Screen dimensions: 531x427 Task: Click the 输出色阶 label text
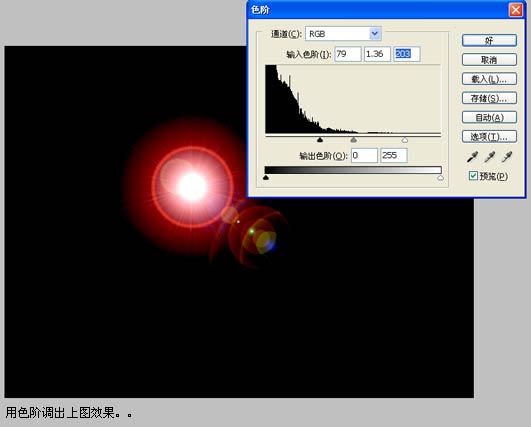click(323, 156)
